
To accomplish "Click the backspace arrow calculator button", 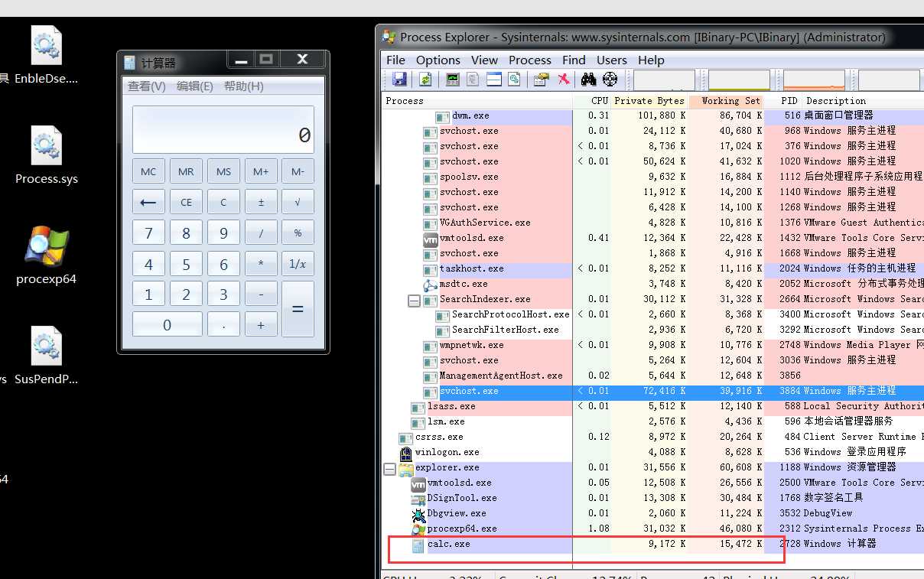I will click(148, 202).
